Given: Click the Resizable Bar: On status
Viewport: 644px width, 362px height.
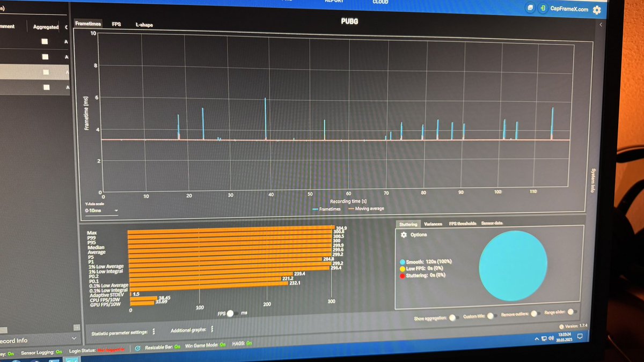Looking at the screenshot, I should pyautogui.click(x=163, y=347).
